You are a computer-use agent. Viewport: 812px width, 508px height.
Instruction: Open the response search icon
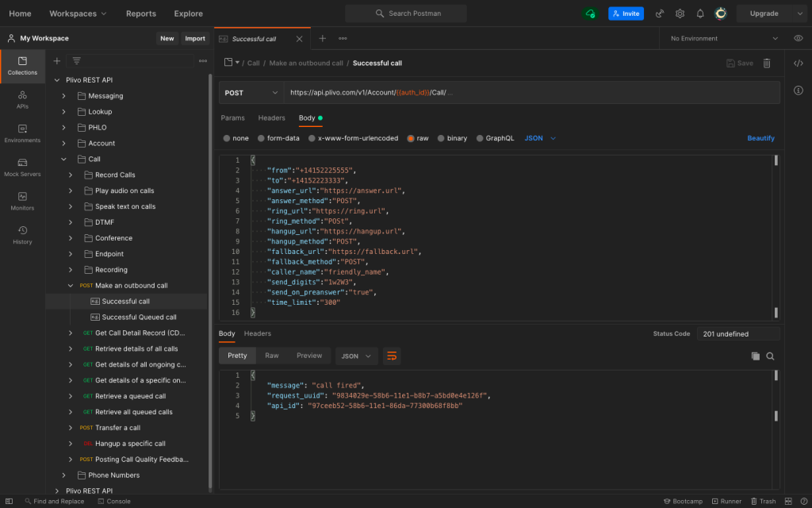(770, 356)
